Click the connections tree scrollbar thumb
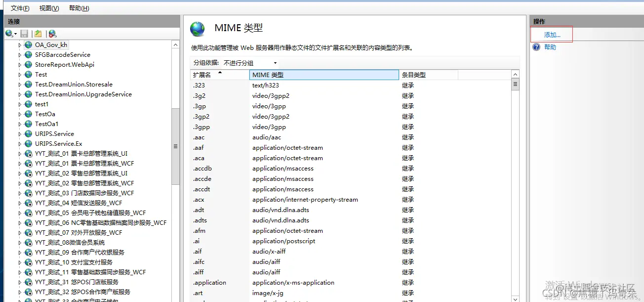The width and height of the screenshot is (644, 302). 175,146
